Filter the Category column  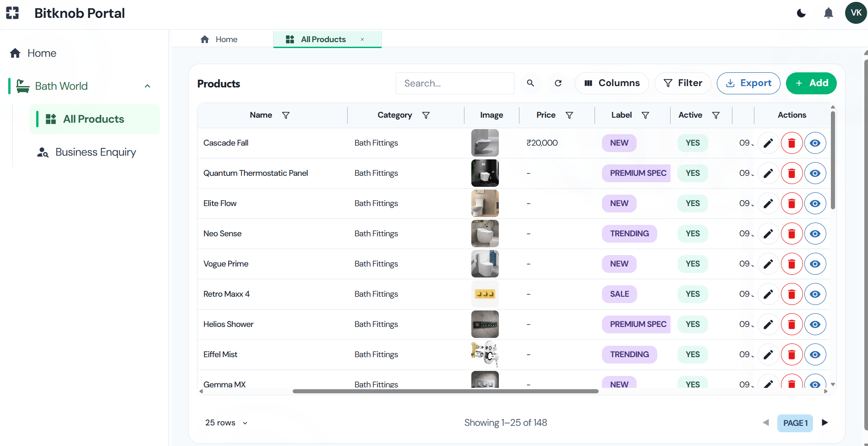click(x=426, y=115)
